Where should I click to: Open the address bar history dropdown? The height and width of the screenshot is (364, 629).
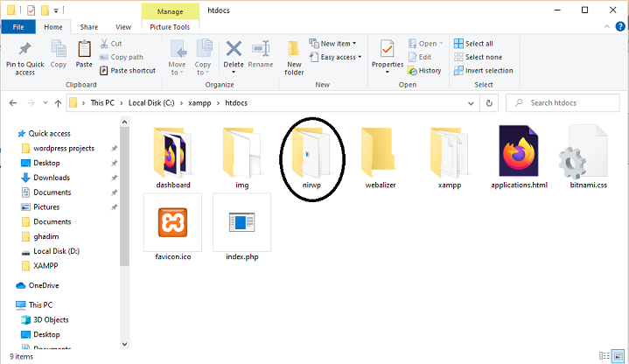click(x=471, y=103)
